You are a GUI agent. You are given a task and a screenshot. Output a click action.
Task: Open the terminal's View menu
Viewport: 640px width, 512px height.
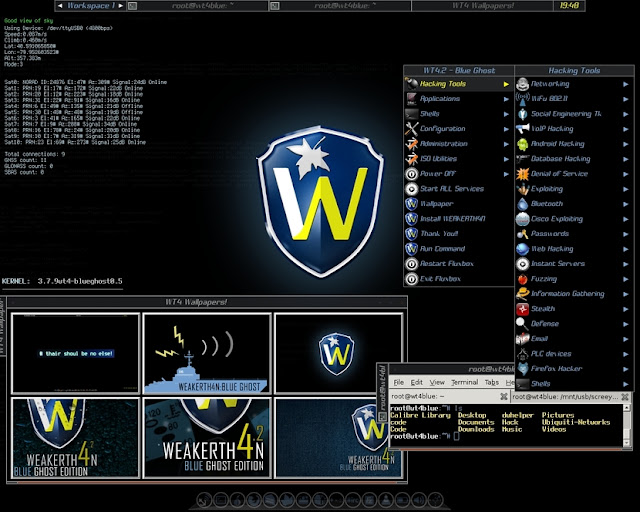[x=437, y=382]
